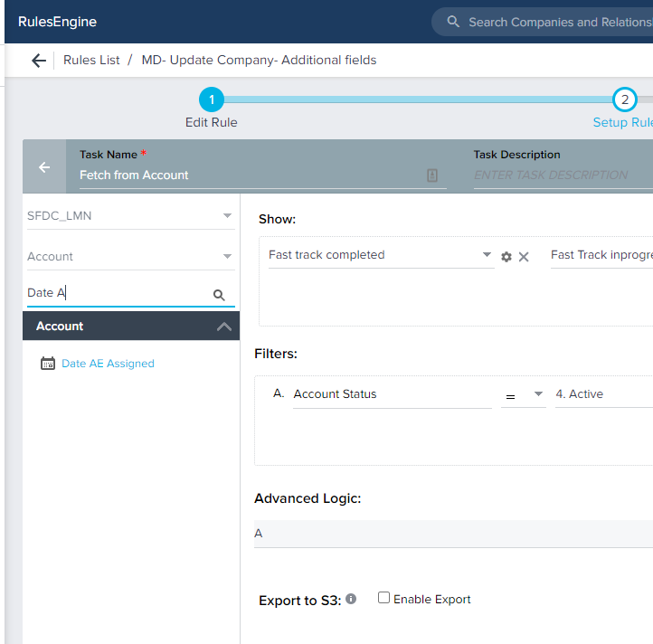Click the Show: heading
This screenshot has height=644, width=653.
click(277, 219)
